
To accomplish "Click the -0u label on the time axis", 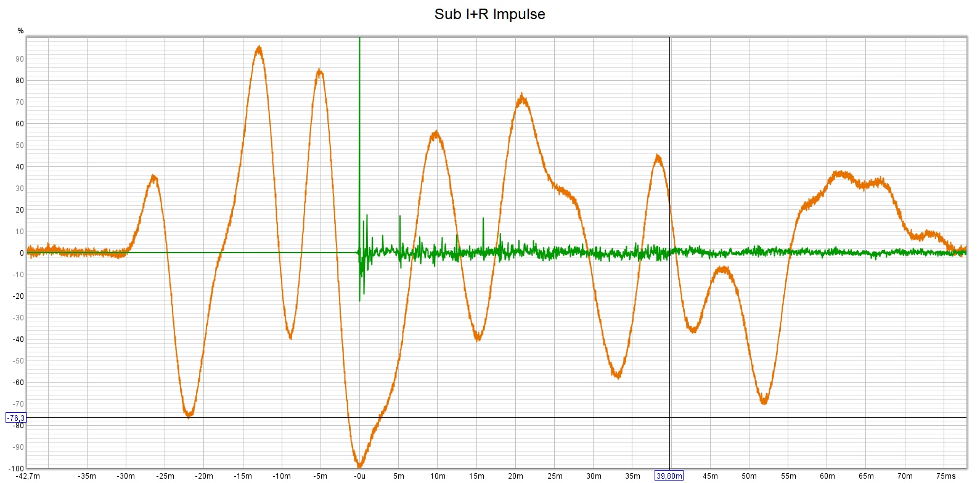I will pyautogui.click(x=359, y=476).
